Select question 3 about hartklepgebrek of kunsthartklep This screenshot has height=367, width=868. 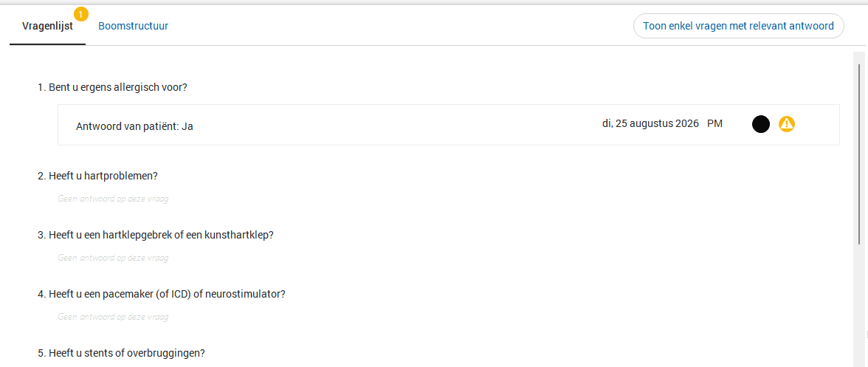(156, 235)
